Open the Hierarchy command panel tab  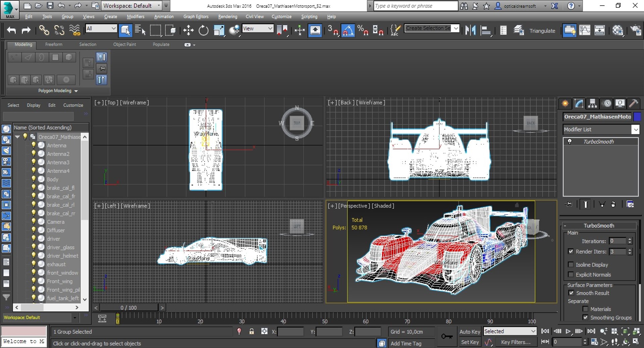(x=593, y=103)
